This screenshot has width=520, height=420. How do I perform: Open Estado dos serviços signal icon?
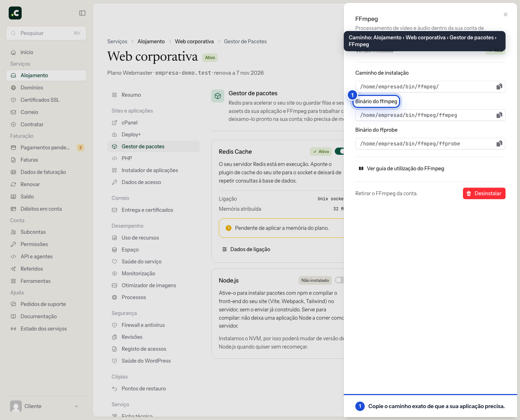click(13, 329)
